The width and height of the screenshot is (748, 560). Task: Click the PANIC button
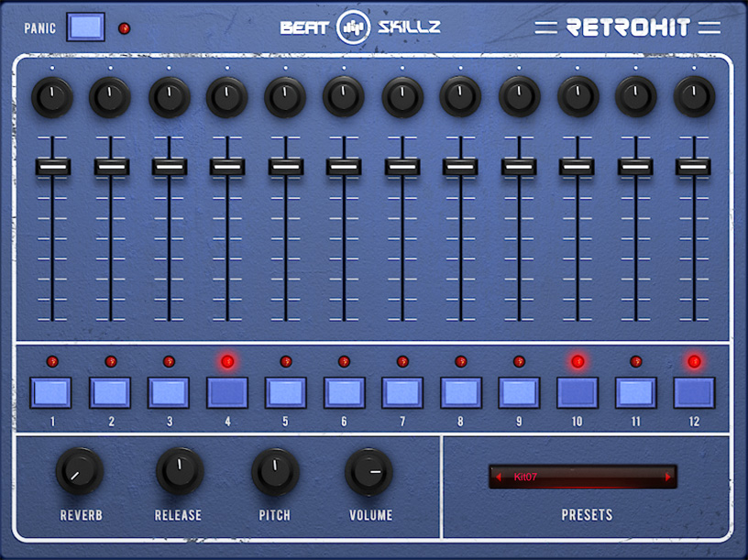tap(85, 27)
